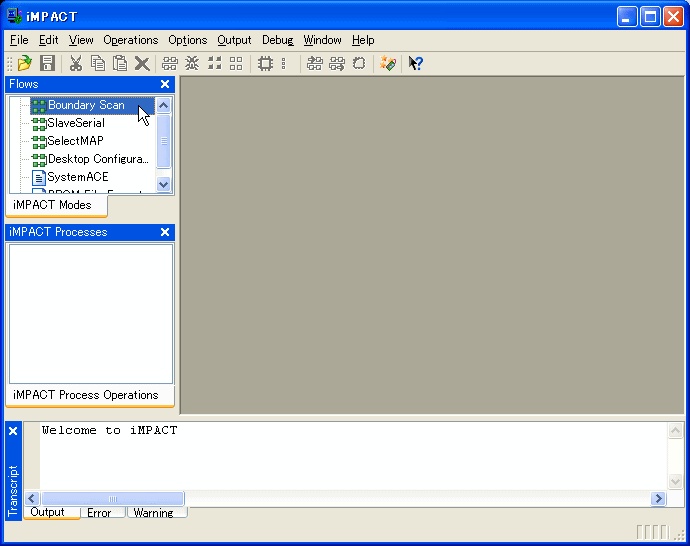Switch to the Error transcript tab

[x=102, y=513]
